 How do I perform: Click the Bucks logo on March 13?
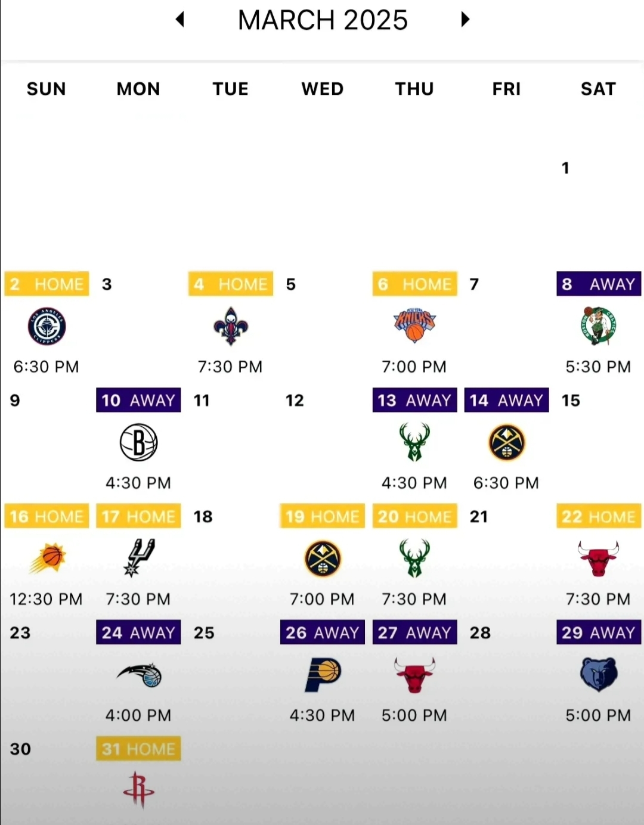coord(414,442)
